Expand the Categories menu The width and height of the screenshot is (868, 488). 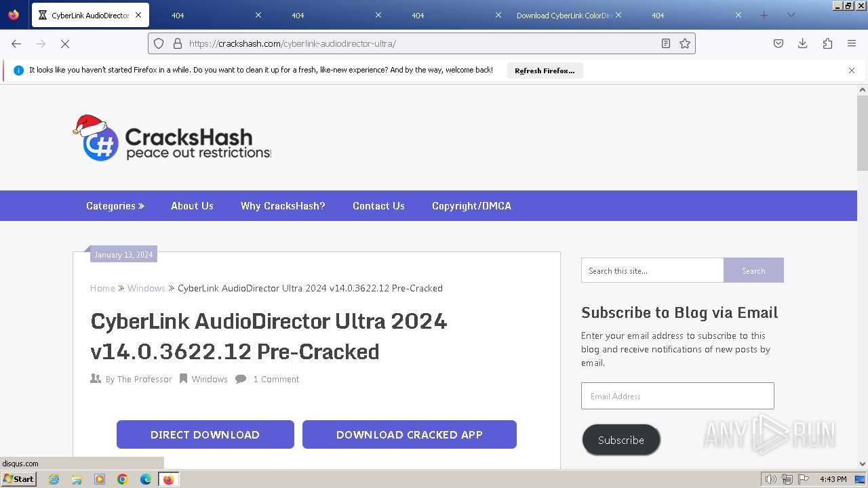tap(115, 206)
